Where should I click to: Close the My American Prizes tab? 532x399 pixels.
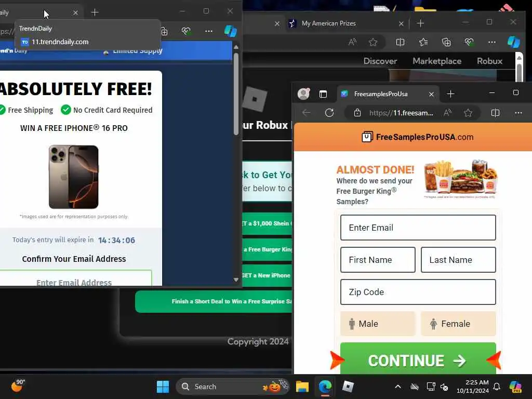click(x=401, y=23)
